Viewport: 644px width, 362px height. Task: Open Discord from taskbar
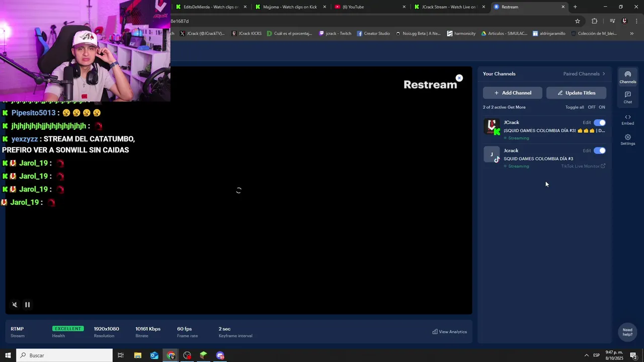[x=220, y=355]
